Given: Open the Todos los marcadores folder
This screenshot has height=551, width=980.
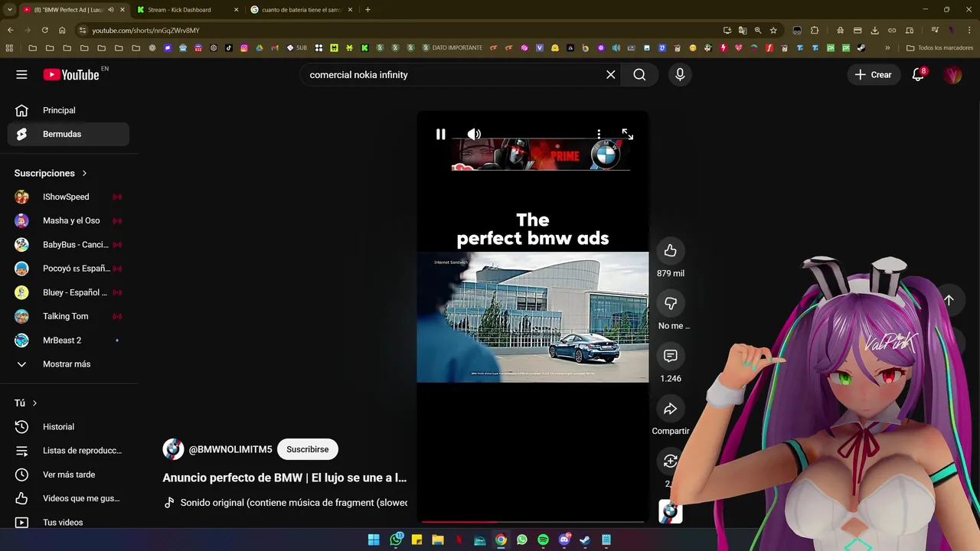Looking at the screenshot, I should 940,47.
